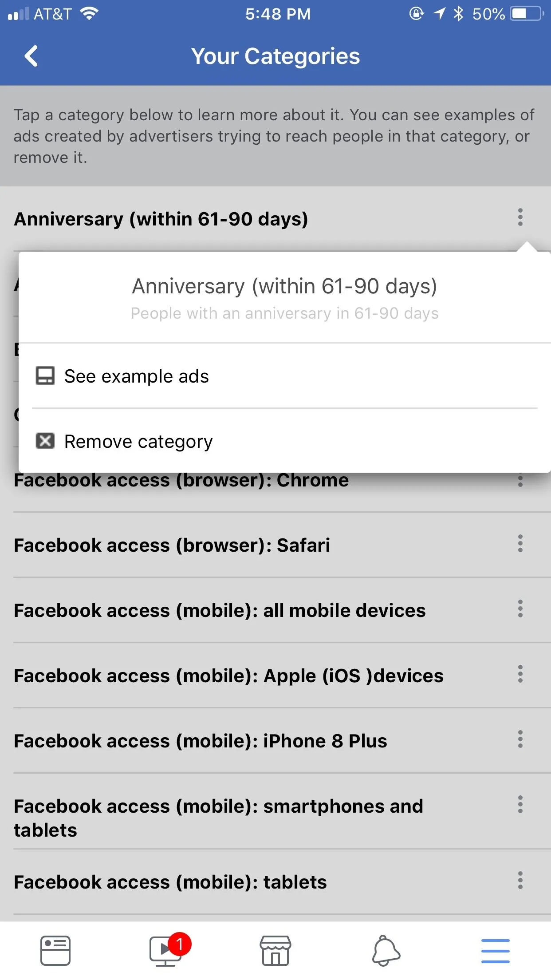Open more options for Safari browser category
551x980 pixels.
520,544
